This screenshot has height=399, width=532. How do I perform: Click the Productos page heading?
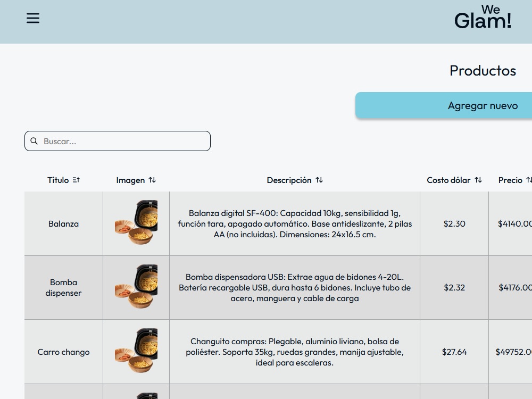[483, 71]
